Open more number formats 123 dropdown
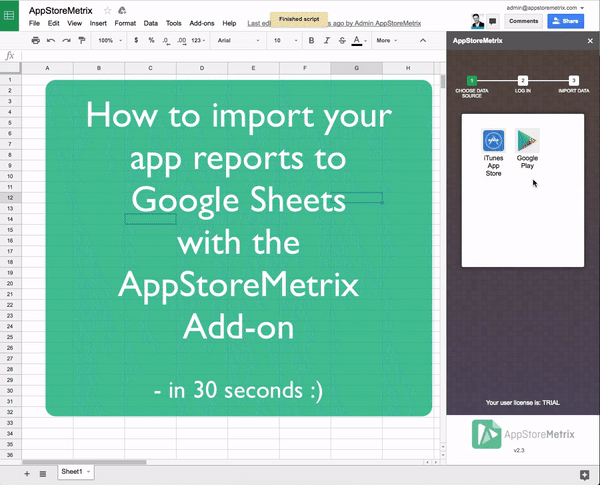Viewport: 600px width, 485px height. click(198, 40)
